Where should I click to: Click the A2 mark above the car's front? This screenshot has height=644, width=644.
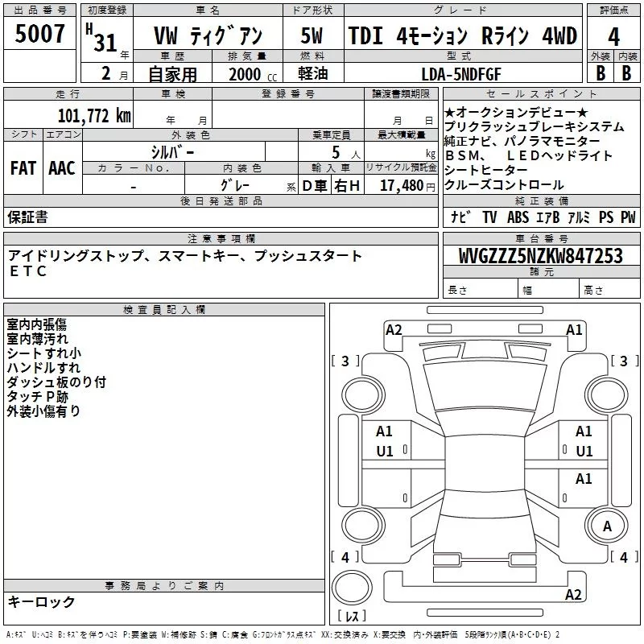(394, 330)
